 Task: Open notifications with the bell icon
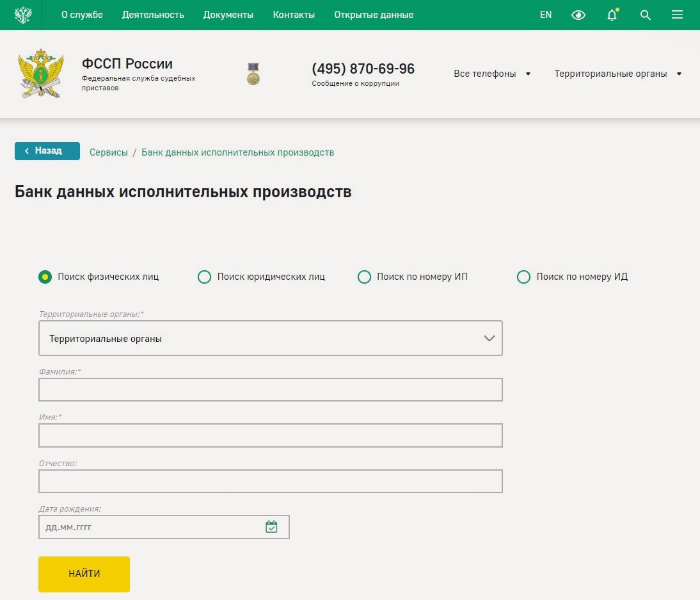[612, 15]
